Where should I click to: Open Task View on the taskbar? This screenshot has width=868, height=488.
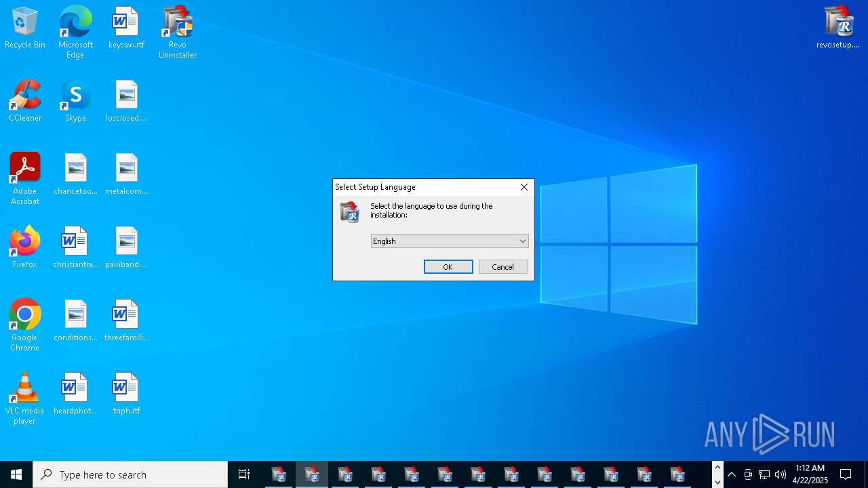pos(244,474)
